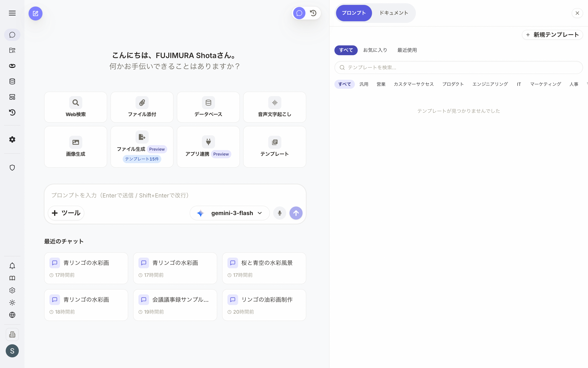Click the 音声文字起こし card
The height and width of the screenshot is (368, 588).
pos(275,107)
